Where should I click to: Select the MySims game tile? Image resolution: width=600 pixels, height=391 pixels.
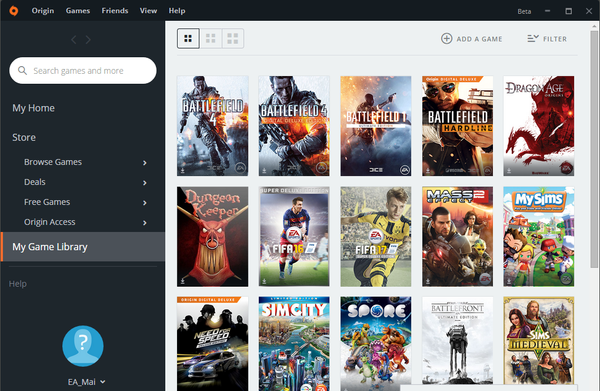[x=539, y=236]
